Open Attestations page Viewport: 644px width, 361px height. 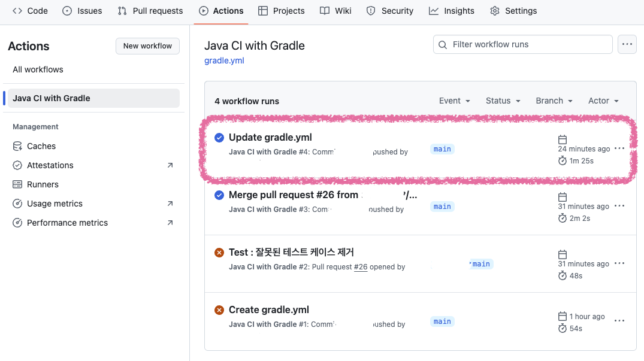tap(50, 165)
